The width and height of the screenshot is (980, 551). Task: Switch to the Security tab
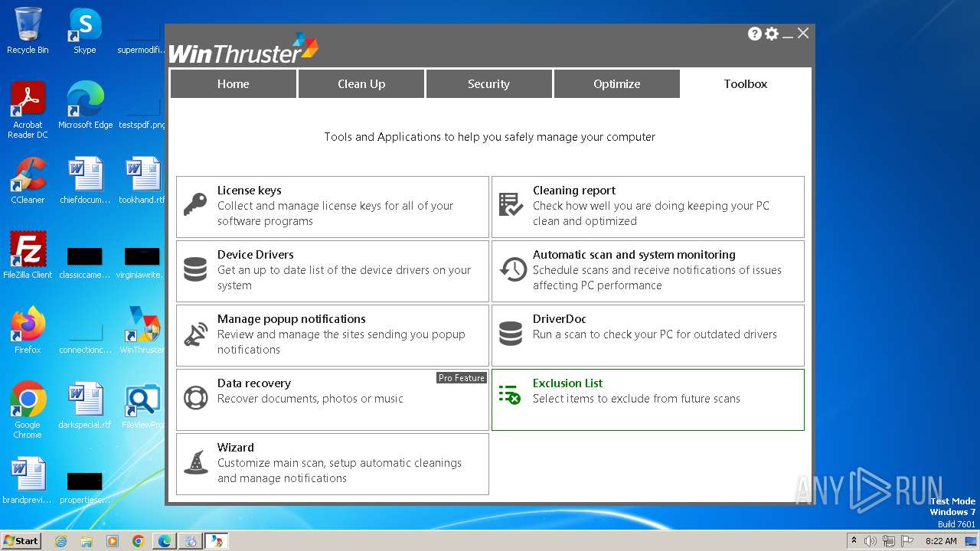tap(488, 84)
